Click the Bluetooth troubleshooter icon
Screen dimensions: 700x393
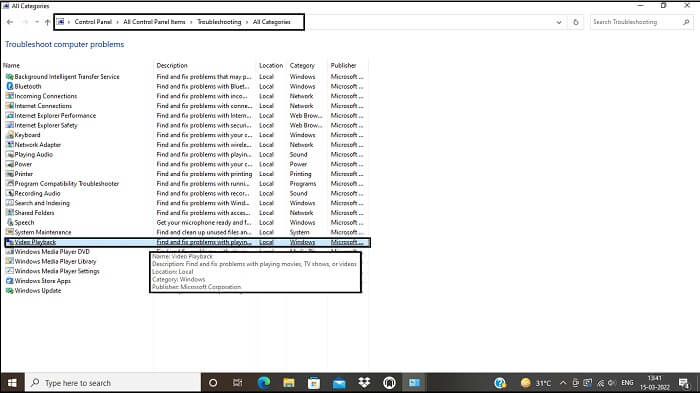click(x=9, y=87)
